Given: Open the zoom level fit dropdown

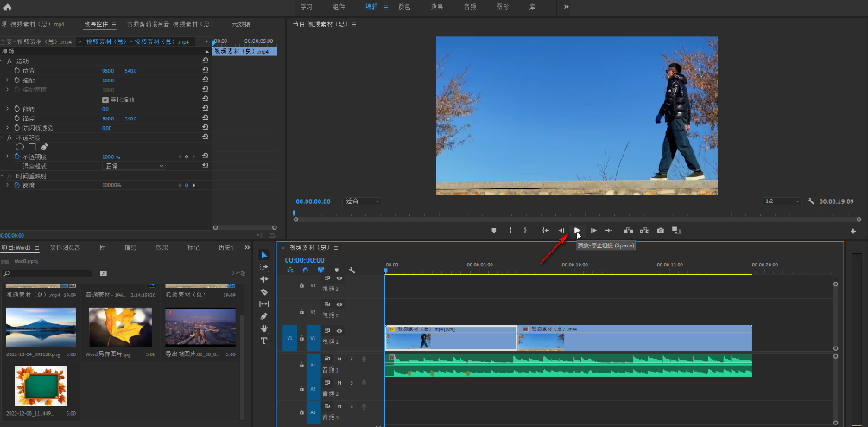Looking at the screenshot, I should (x=362, y=201).
